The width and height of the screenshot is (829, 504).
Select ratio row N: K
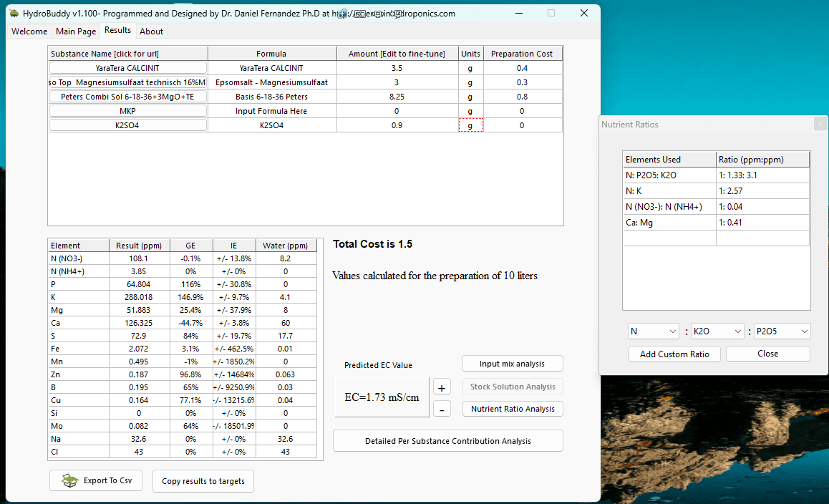point(716,191)
